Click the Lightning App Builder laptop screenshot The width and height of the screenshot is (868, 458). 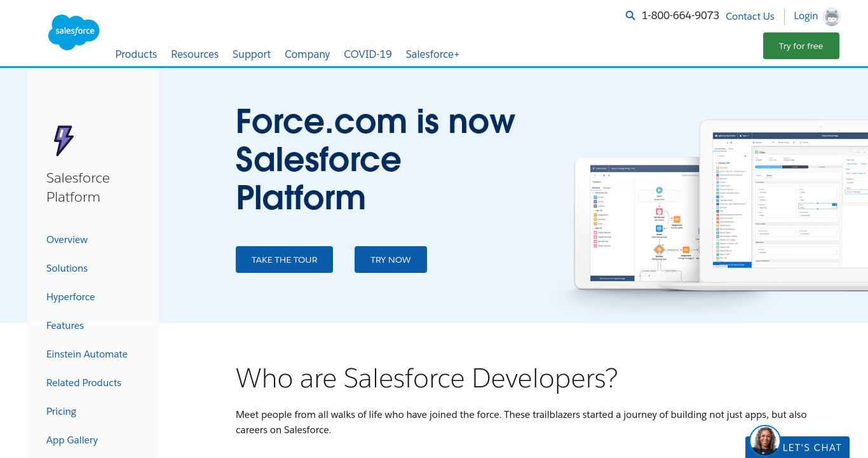[x=784, y=204]
